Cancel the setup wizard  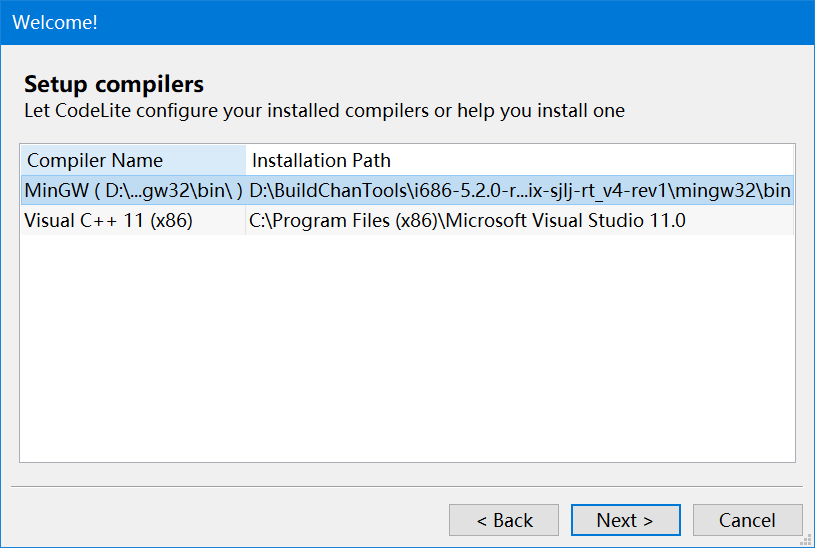tap(747, 520)
